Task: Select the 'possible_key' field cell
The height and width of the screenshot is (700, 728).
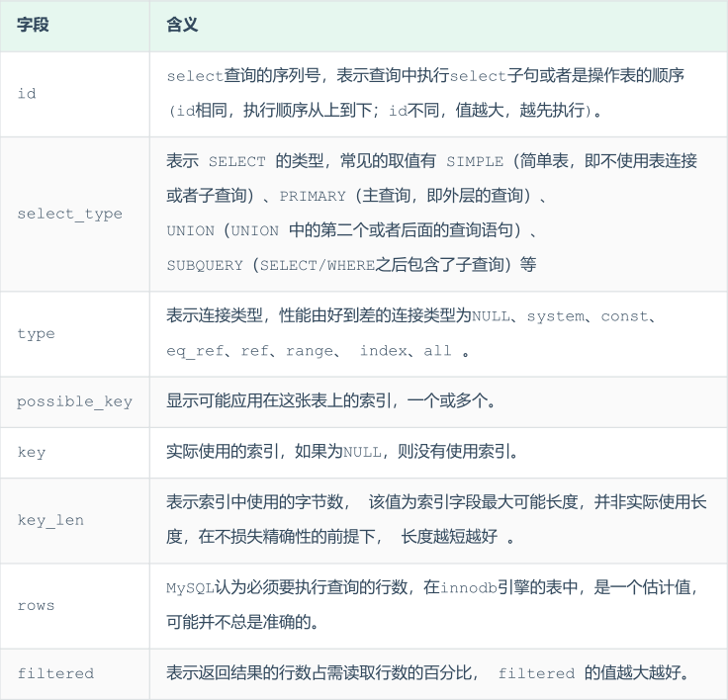Action: coord(75,402)
